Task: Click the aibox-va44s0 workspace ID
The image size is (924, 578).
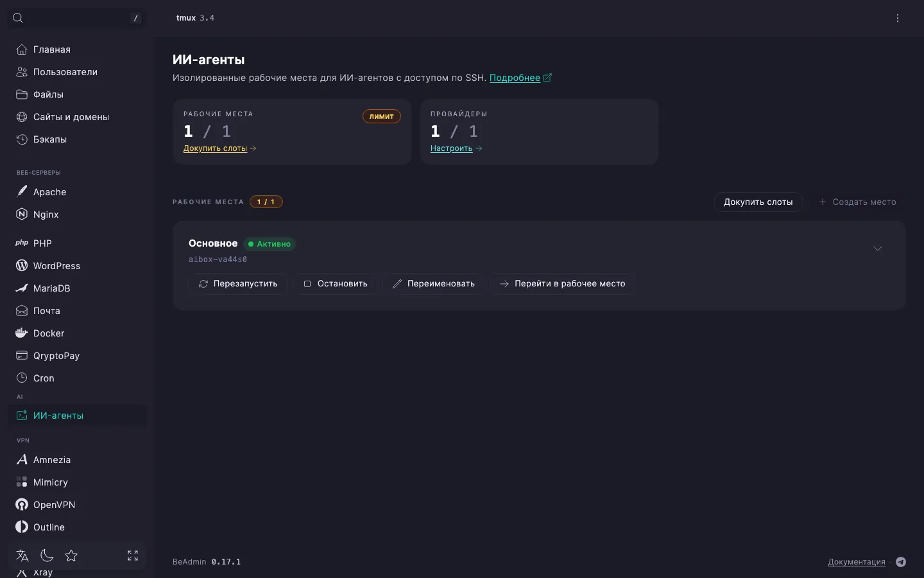Action: point(218,259)
